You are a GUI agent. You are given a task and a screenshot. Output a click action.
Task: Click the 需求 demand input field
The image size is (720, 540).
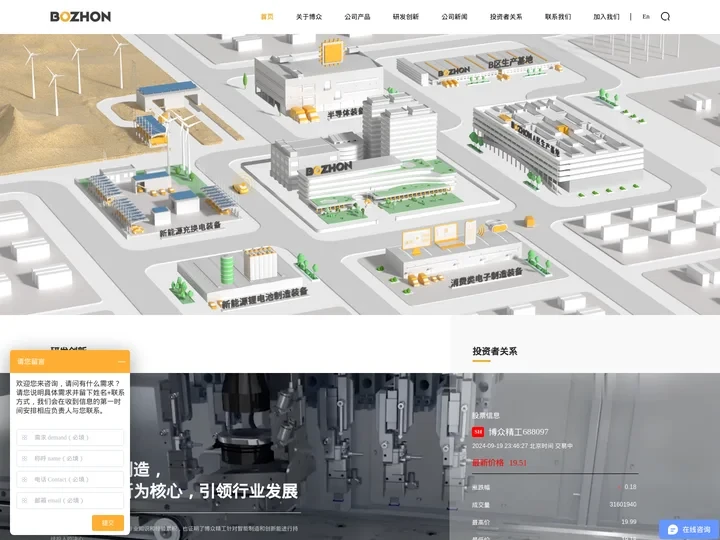[70, 438]
